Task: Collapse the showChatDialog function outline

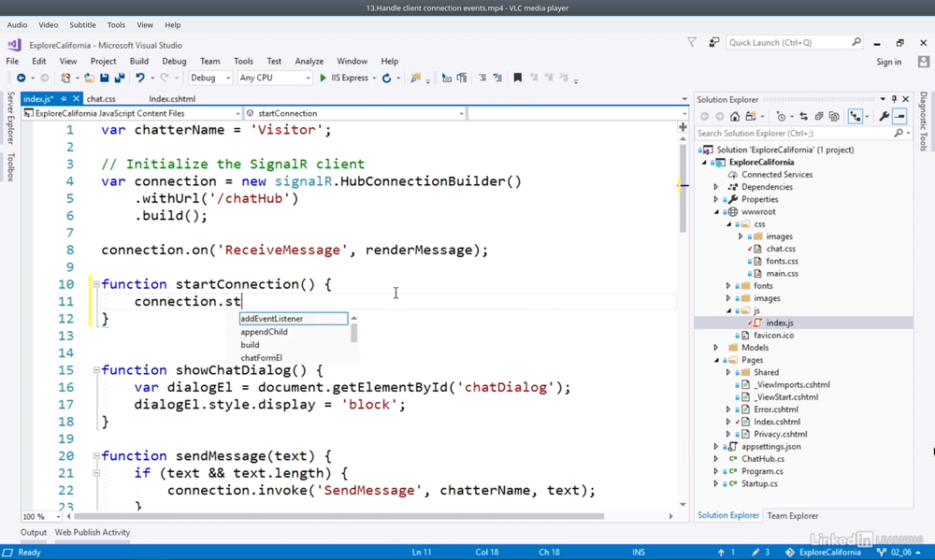Action: point(96,370)
